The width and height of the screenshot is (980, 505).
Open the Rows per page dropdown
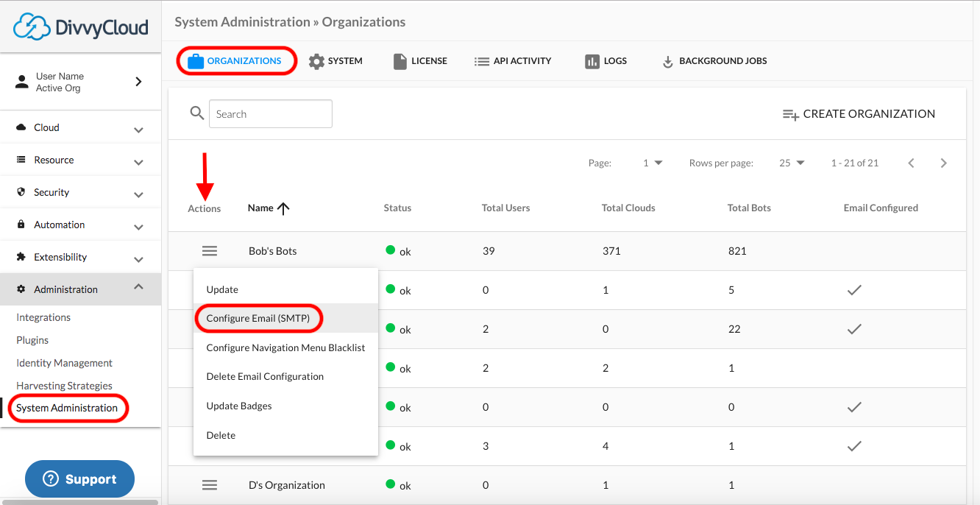(792, 163)
